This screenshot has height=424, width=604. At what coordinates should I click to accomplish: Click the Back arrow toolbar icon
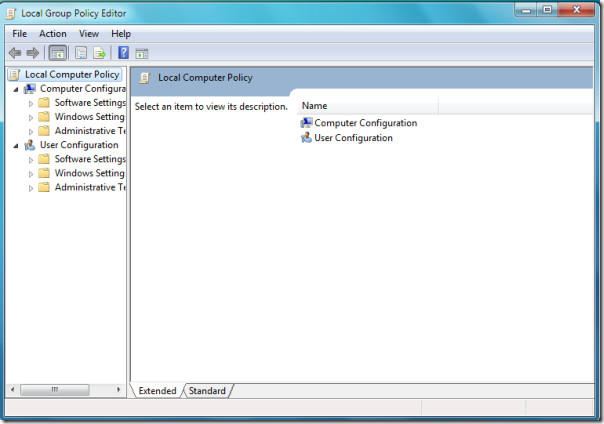(x=15, y=53)
